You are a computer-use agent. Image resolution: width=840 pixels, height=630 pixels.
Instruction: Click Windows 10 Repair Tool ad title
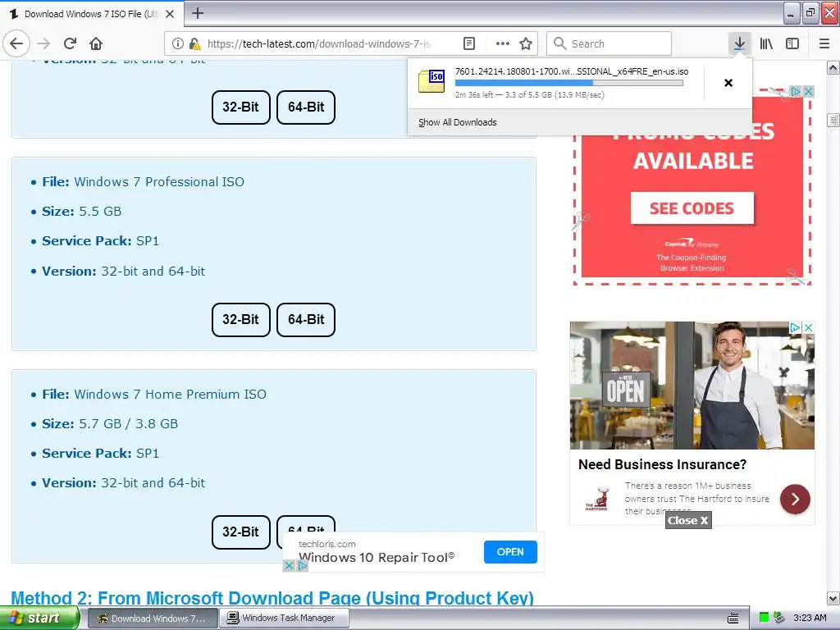click(377, 558)
